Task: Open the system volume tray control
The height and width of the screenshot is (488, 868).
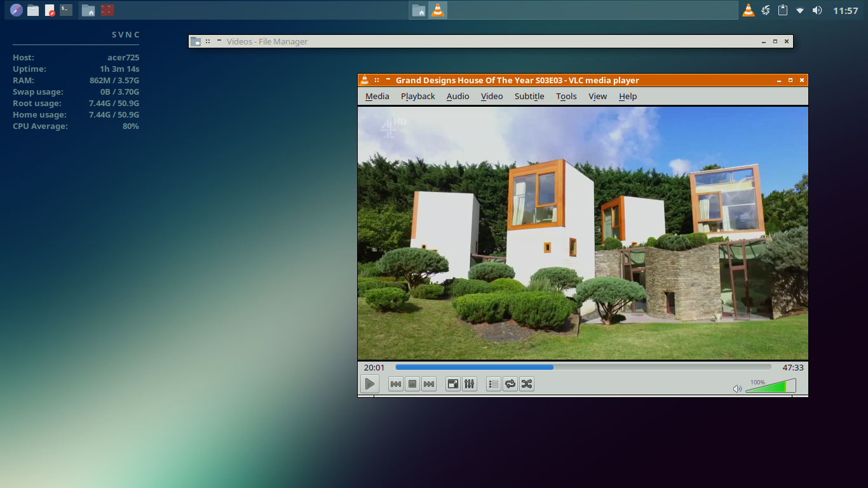Action: point(817,10)
